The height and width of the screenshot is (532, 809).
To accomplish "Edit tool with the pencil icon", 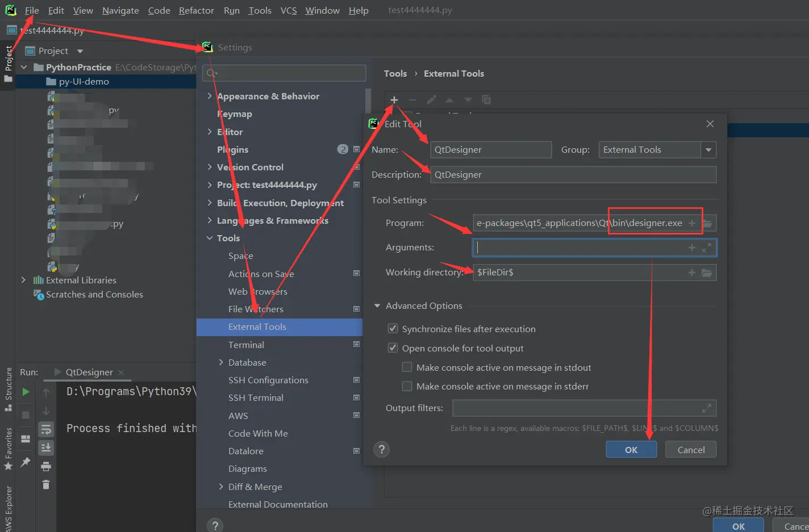I will pyautogui.click(x=432, y=99).
